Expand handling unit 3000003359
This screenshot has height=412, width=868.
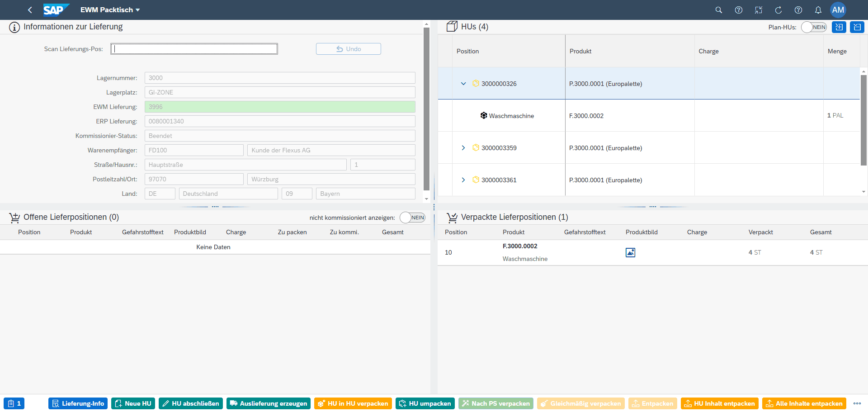[463, 148]
